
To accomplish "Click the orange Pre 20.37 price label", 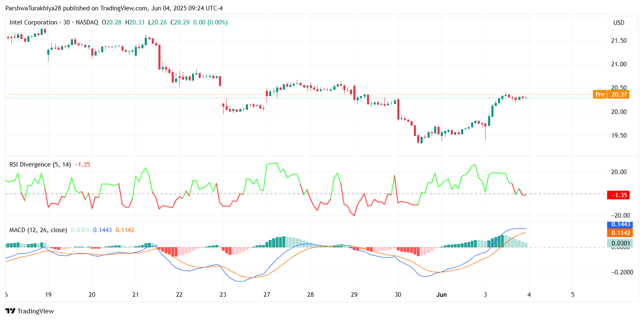I will 611,95.
